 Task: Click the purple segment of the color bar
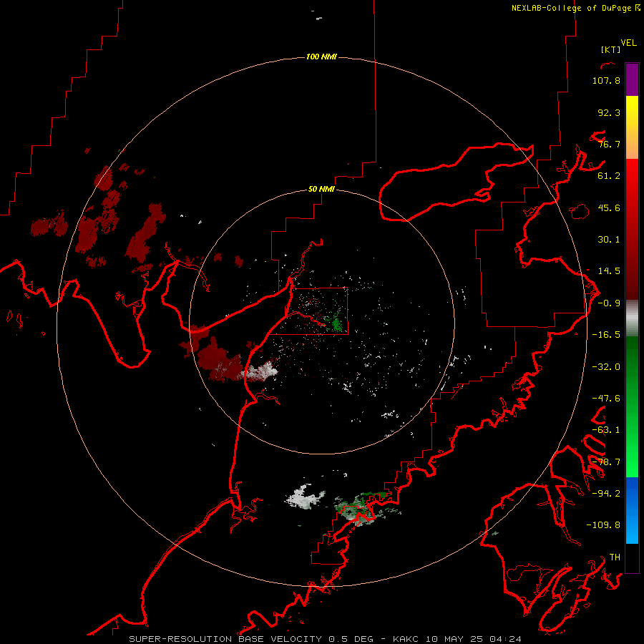pos(632,79)
